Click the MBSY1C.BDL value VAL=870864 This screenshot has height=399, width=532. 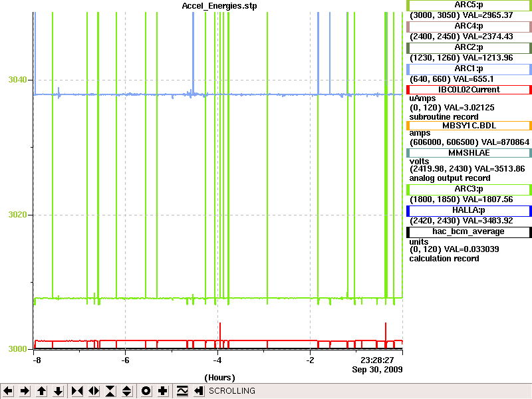click(505, 142)
